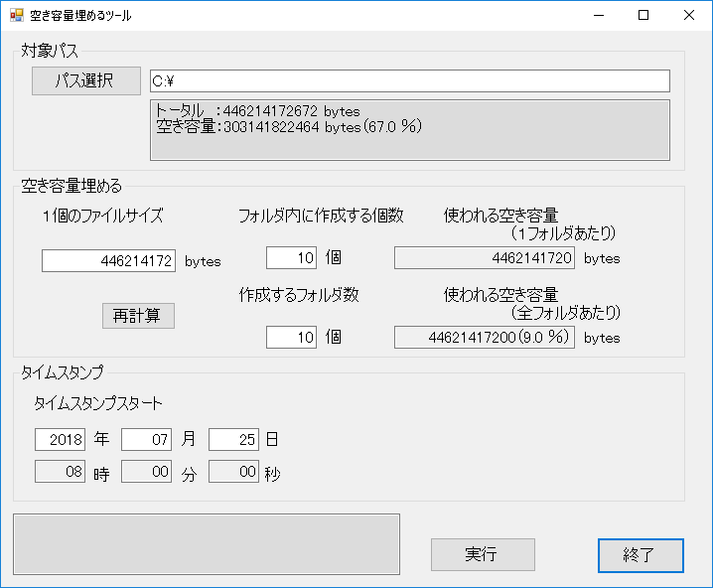Viewport: 713px width, 588px height.
Task: Click the hour field showing 08
Action: click(61, 473)
